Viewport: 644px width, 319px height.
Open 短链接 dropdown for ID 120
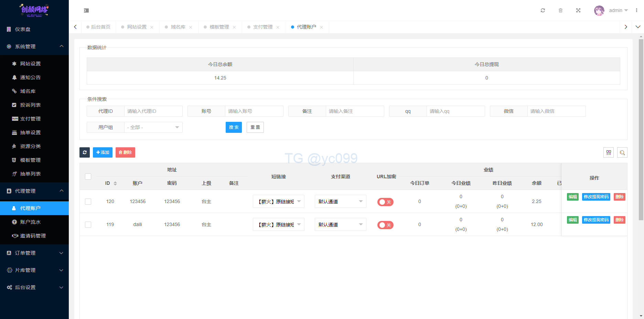tap(279, 201)
